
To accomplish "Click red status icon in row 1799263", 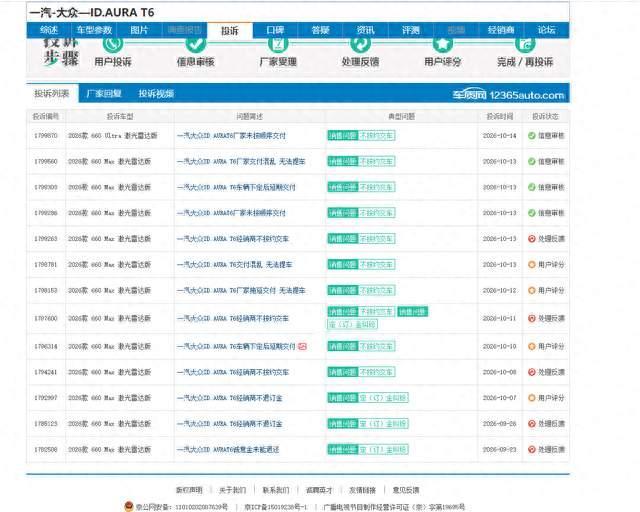I will [x=531, y=238].
